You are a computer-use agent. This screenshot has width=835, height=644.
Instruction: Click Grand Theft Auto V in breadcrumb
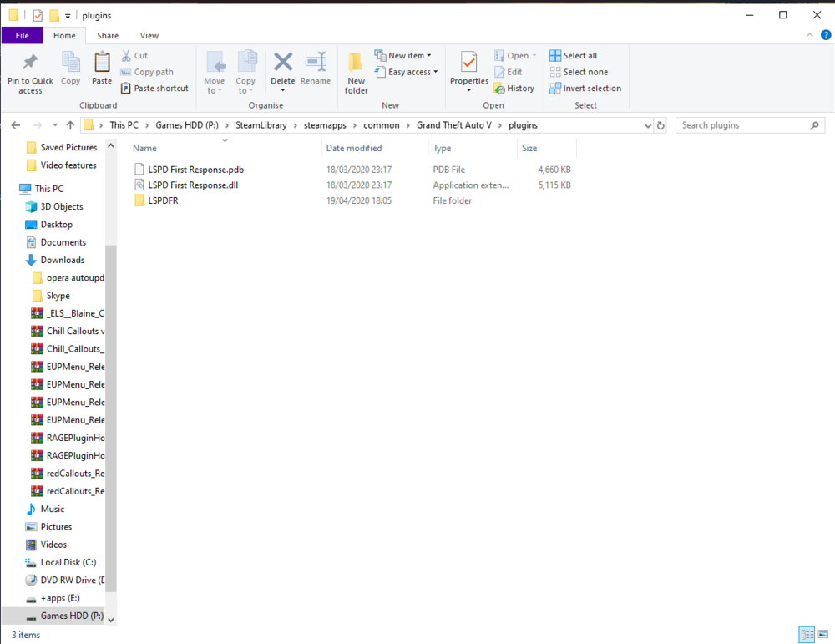pos(453,125)
